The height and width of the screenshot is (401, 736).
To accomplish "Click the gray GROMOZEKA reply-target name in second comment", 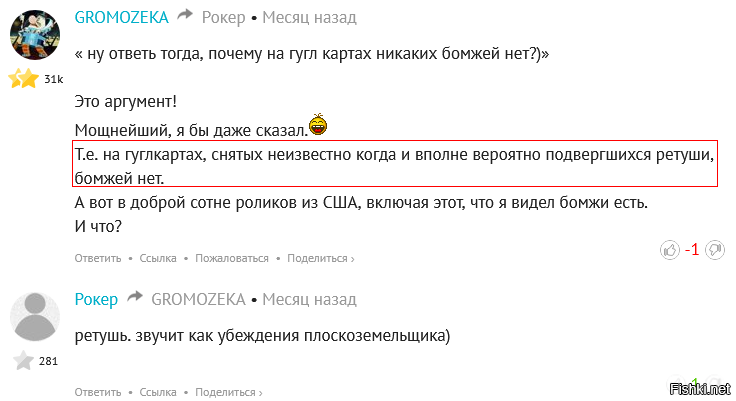I will (198, 299).
